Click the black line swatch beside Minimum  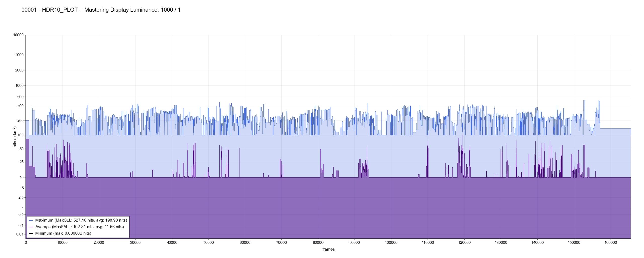pyautogui.click(x=31, y=233)
